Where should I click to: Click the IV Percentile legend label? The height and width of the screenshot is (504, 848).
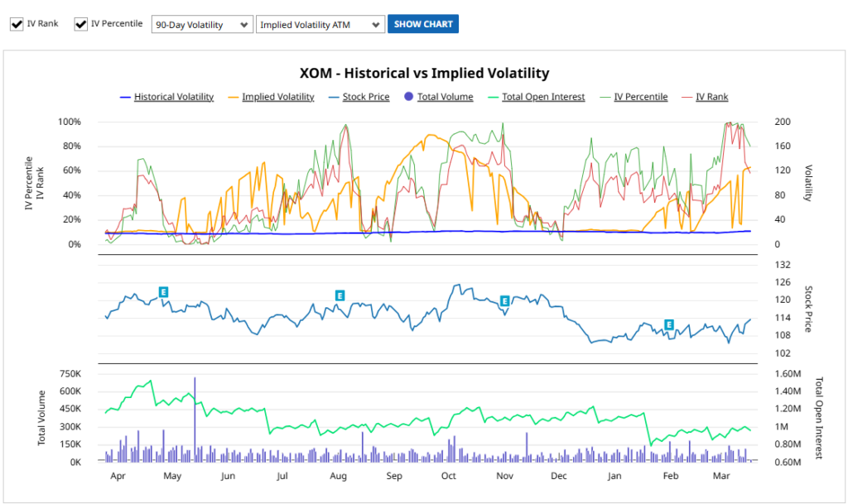pyautogui.click(x=640, y=97)
